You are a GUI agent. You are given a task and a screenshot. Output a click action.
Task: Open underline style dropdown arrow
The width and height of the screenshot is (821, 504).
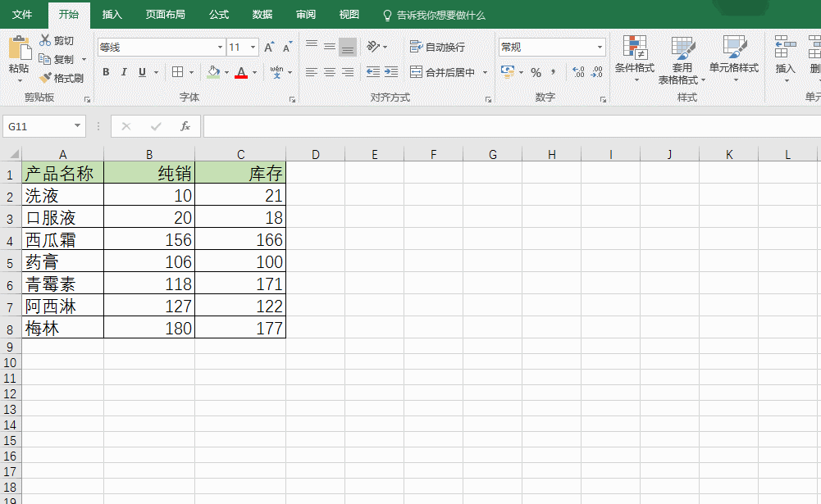(x=156, y=72)
